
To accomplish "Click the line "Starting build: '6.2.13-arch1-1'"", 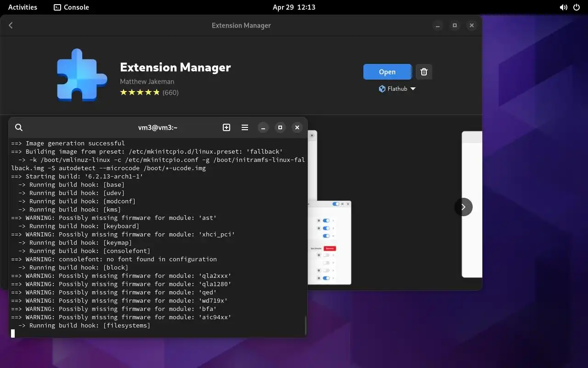I will tap(77, 176).
